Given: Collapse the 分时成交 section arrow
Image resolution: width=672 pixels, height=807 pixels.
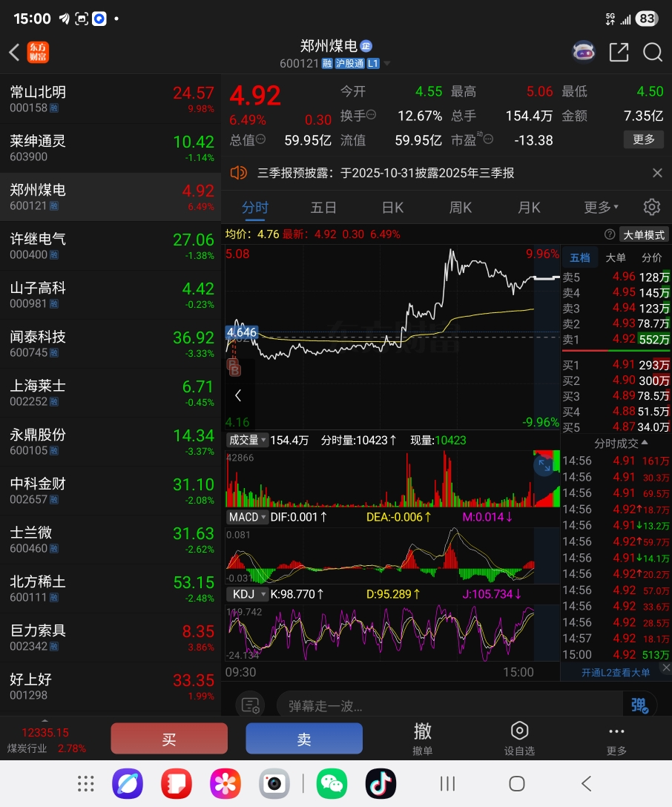Looking at the screenshot, I should (645, 442).
